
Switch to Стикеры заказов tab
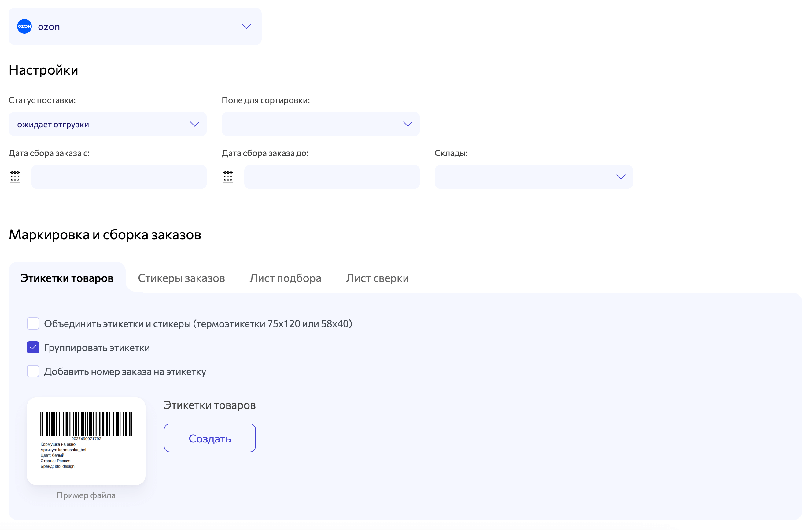(x=181, y=278)
